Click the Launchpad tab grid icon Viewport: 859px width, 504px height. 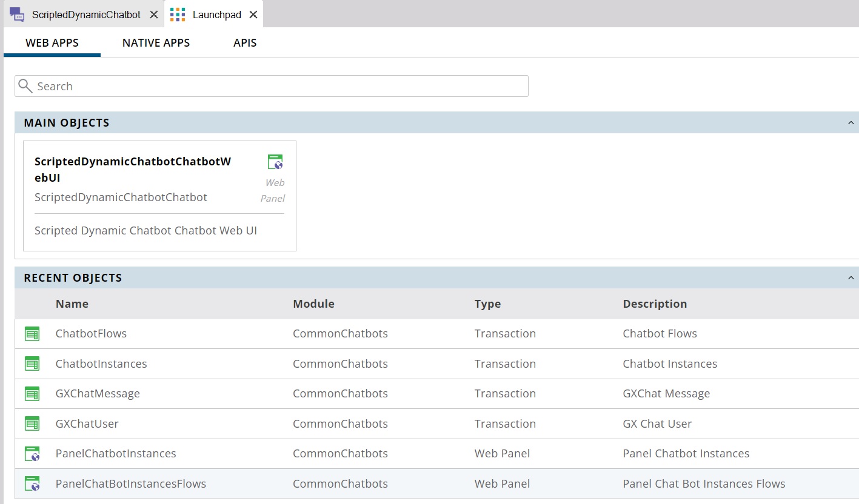tap(178, 15)
